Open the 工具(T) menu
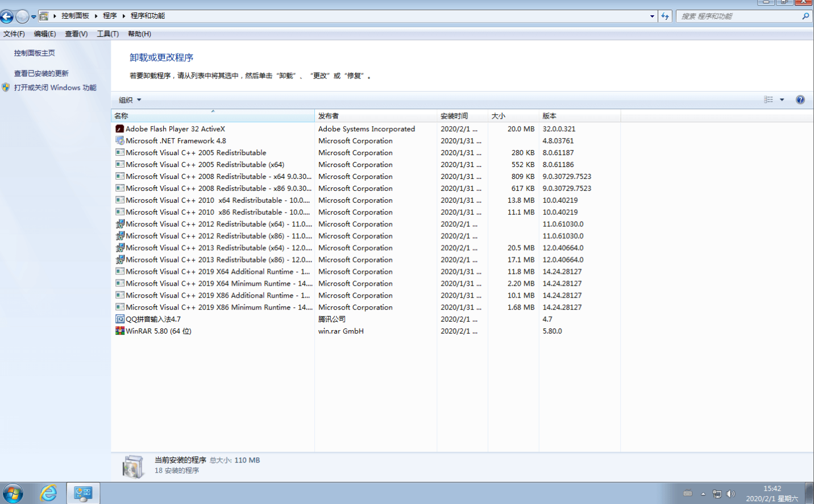 tap(107, 34)
